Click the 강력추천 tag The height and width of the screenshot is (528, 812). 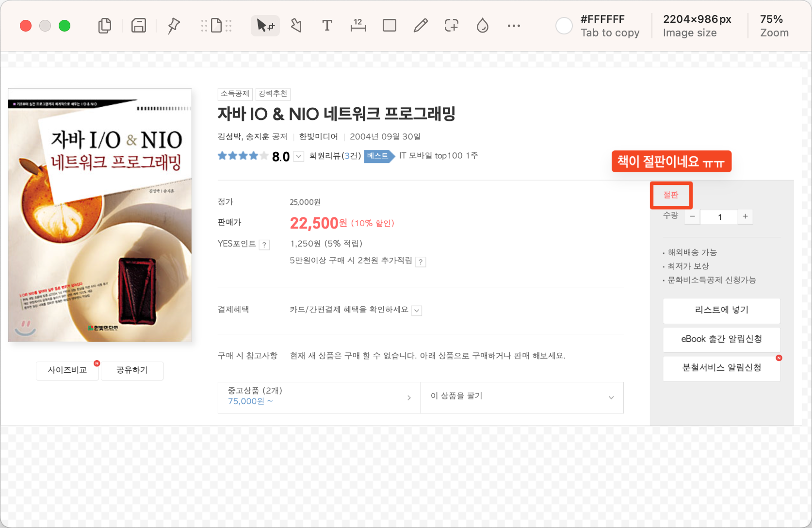(x=273, y=94)
